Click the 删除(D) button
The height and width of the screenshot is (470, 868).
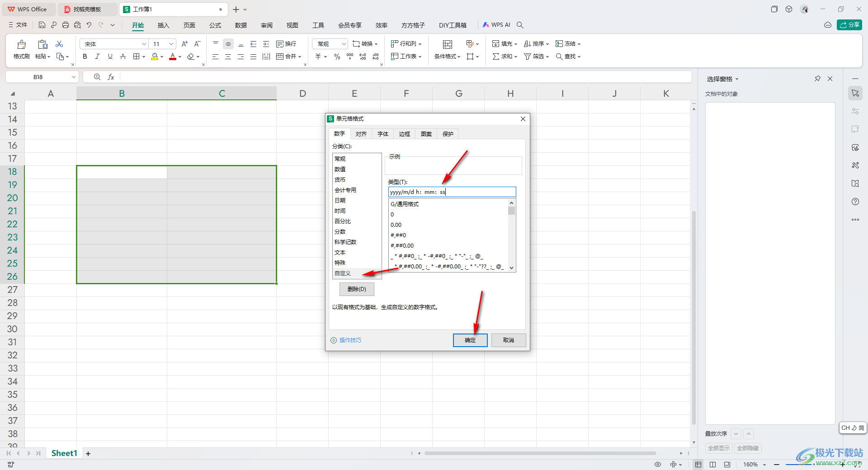pyautogui.click(x=357, y=289)
